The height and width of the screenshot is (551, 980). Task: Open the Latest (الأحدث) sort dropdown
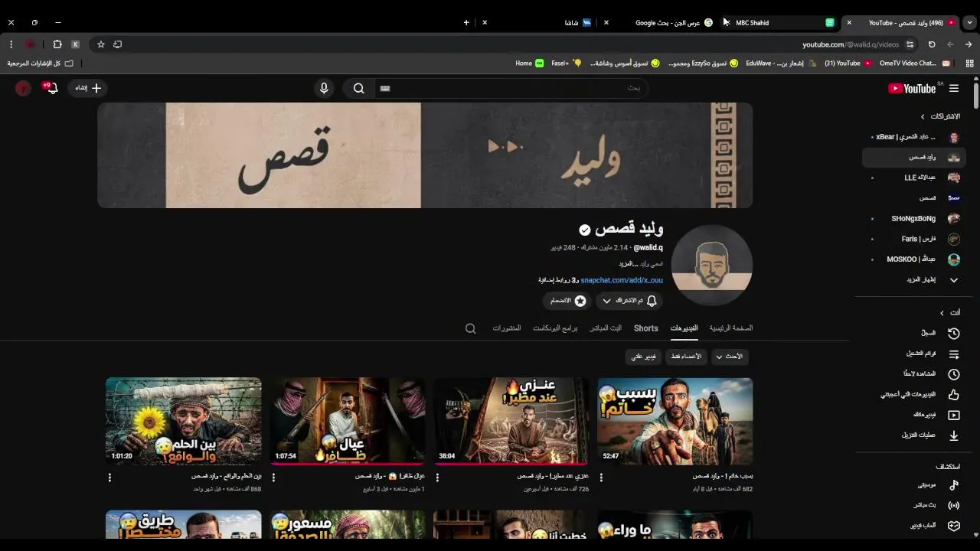pyautogui.click(x=730, y=357)
